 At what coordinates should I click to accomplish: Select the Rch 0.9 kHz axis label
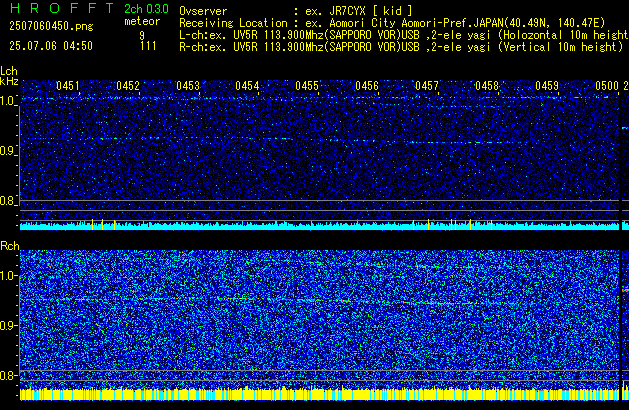click(8, 325)
